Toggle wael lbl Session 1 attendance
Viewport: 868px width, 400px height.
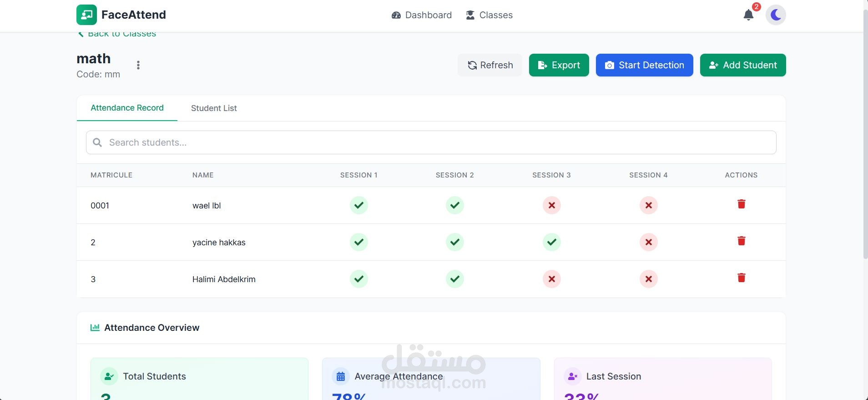point(358,205)
